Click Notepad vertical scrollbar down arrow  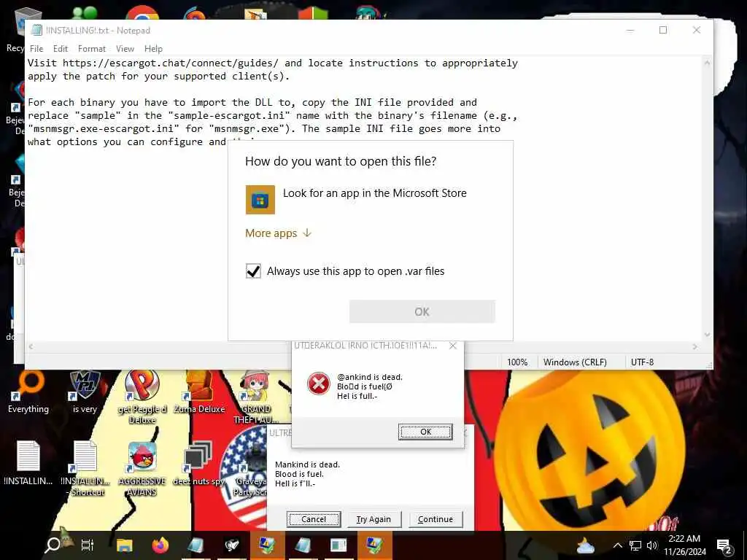coord(708,335)
